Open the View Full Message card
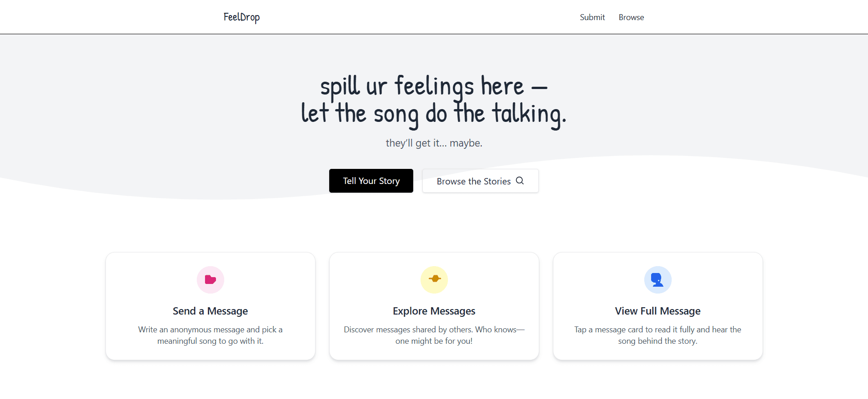The width and height of the screenshot is (868, 399). coord(657,306)
